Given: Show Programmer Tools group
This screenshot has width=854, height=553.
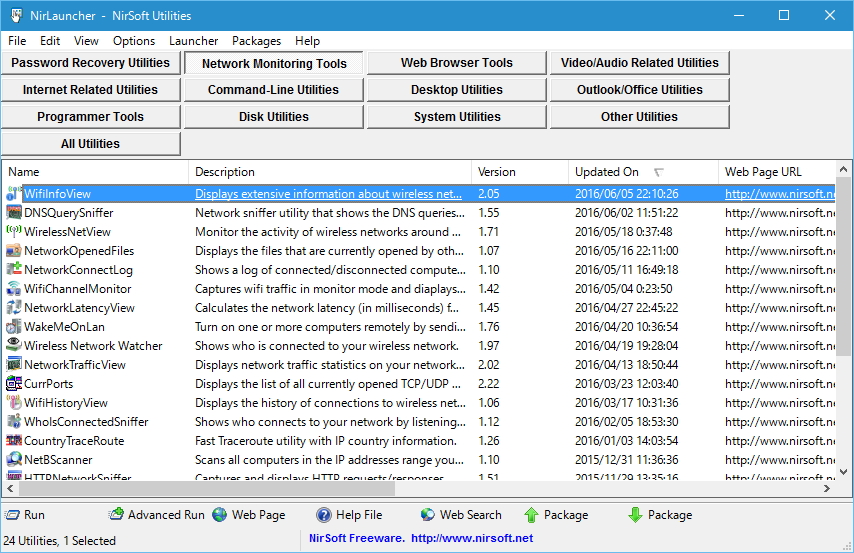Looking at the screenshot, I should 90,117.
